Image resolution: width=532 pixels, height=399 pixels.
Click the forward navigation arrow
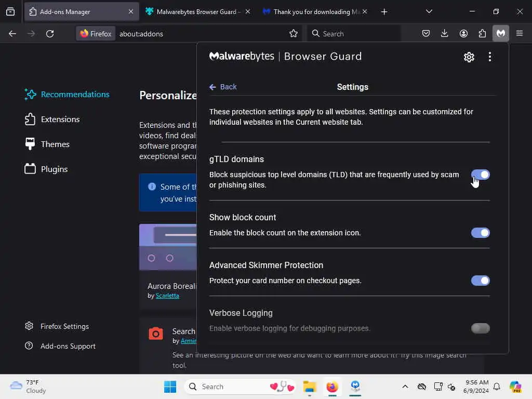31,34
